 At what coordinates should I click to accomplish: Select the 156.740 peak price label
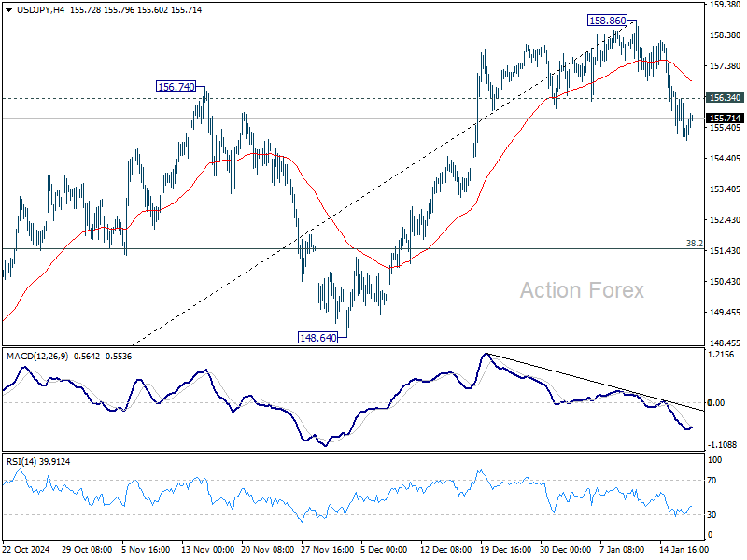click(x=176, y=87)
